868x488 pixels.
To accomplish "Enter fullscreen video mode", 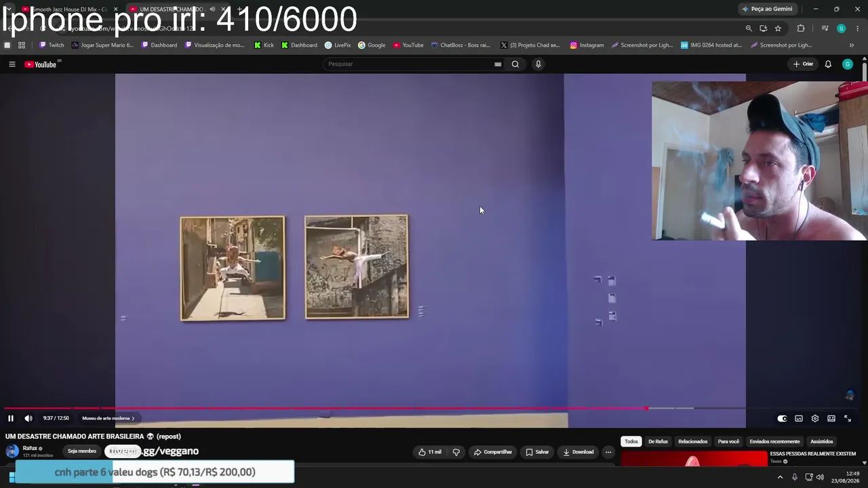I will (848, 418).
